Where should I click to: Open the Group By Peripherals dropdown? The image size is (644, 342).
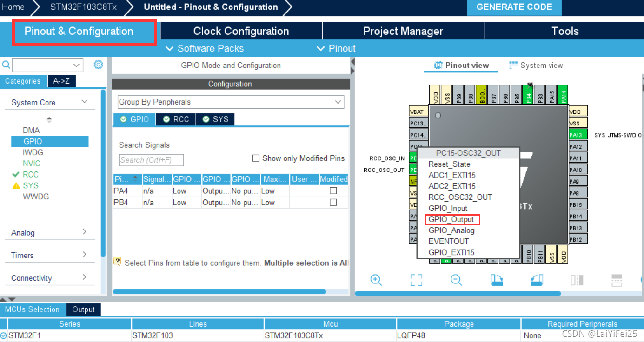[231, 102]
